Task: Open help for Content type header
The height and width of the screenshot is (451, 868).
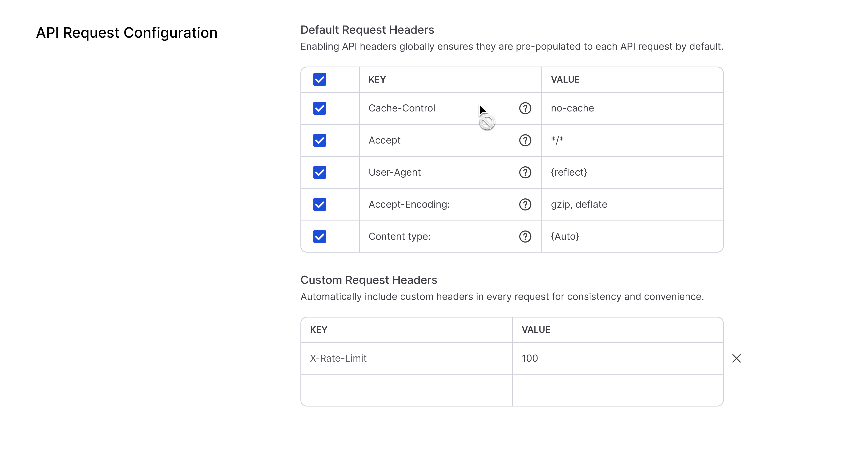Action: (x=525, y=236)
